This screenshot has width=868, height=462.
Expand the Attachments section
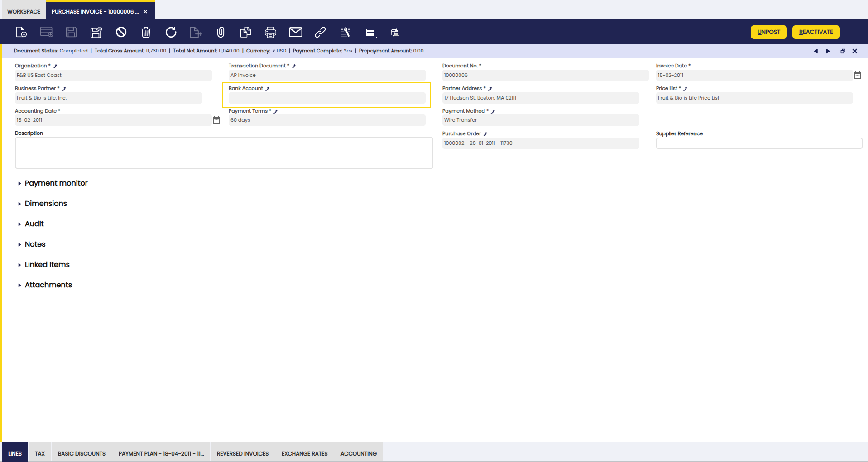point(44,285)
